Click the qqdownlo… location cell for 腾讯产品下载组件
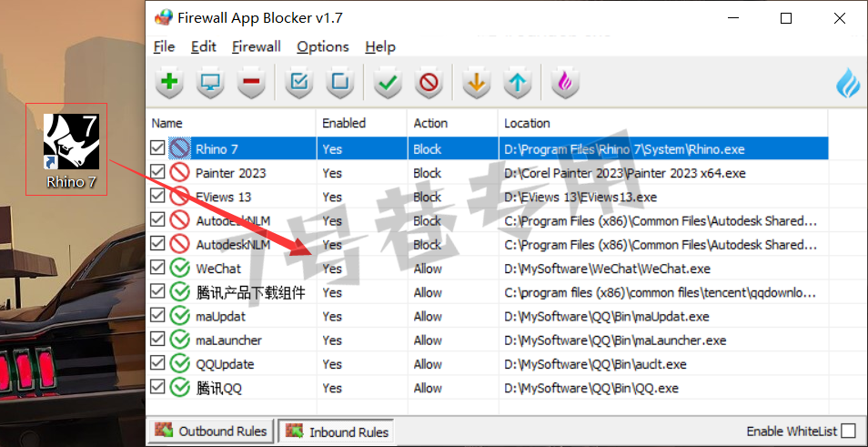Viewport: 868px width, 447px height. 663,293
